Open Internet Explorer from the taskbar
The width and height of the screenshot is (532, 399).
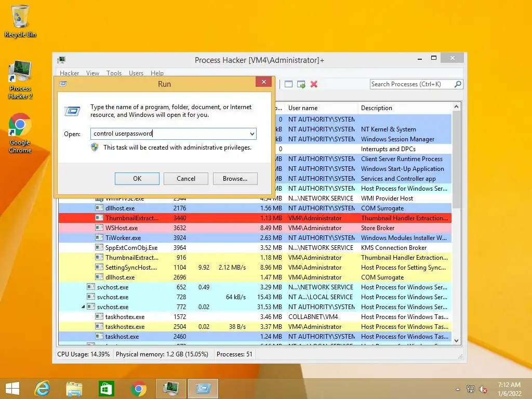(x=43, y=389)
